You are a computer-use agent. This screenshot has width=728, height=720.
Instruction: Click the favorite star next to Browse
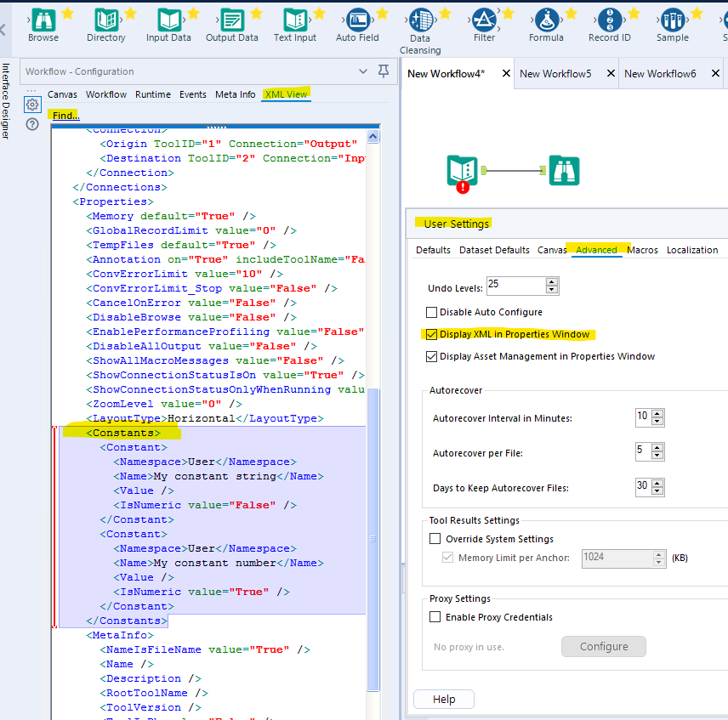tap(68, 14)
